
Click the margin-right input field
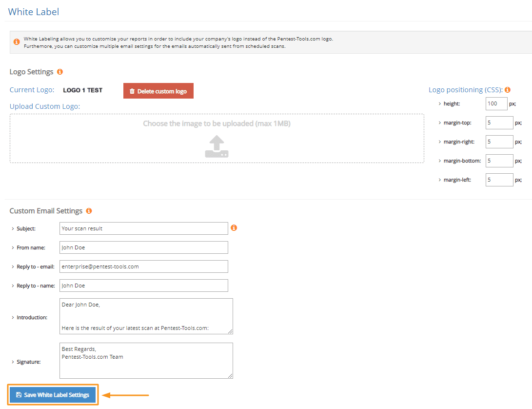pyautogui.click(x=499, y=142)
